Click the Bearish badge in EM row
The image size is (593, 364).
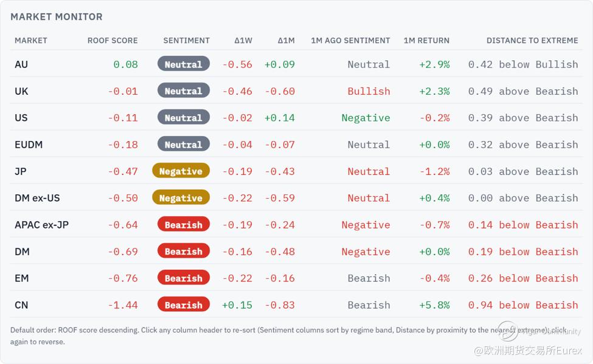184,278
